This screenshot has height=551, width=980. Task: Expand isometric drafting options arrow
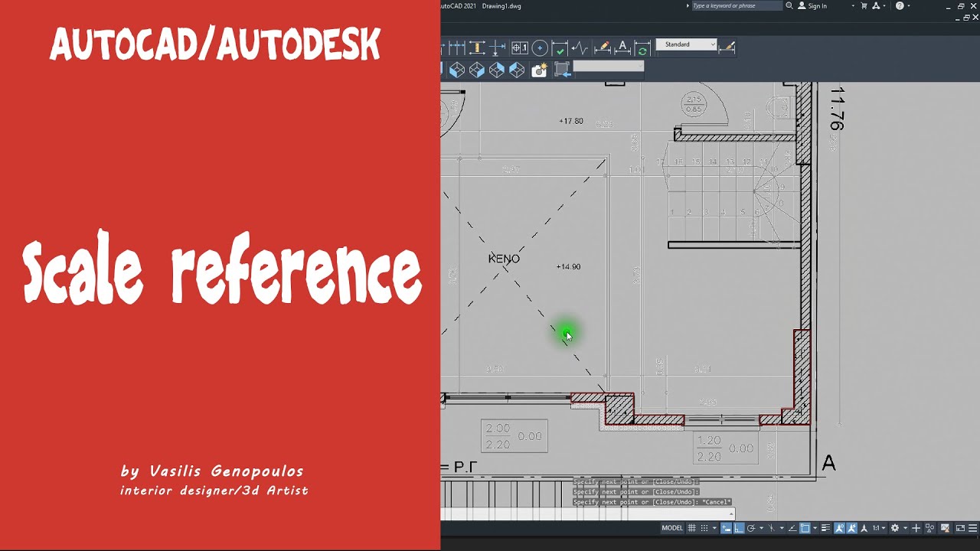point(782,528)
